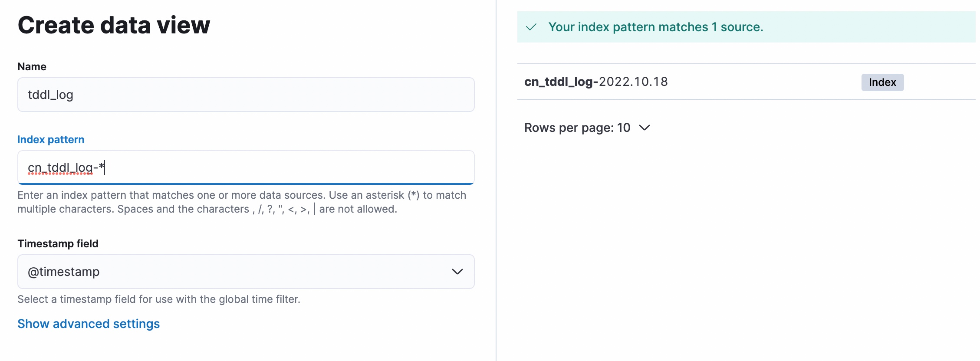Screen dimensions: 980x361
Task: Click the Name label above first field
Action: click(32, 67)
